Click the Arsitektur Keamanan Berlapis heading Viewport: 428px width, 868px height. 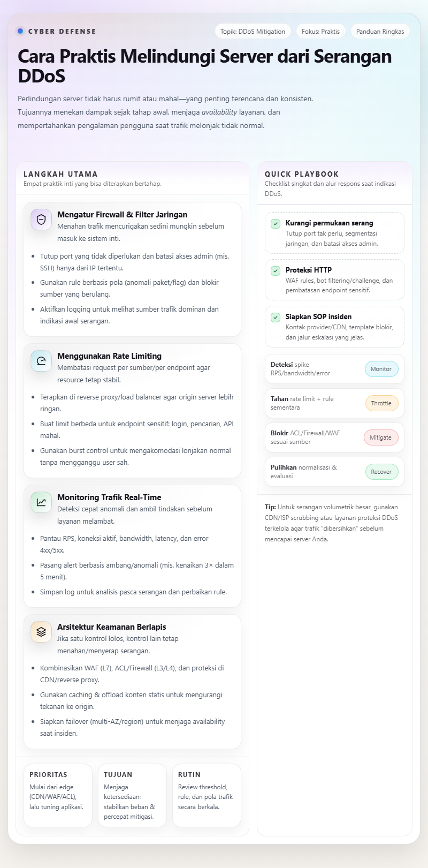(x=111, y=627)
